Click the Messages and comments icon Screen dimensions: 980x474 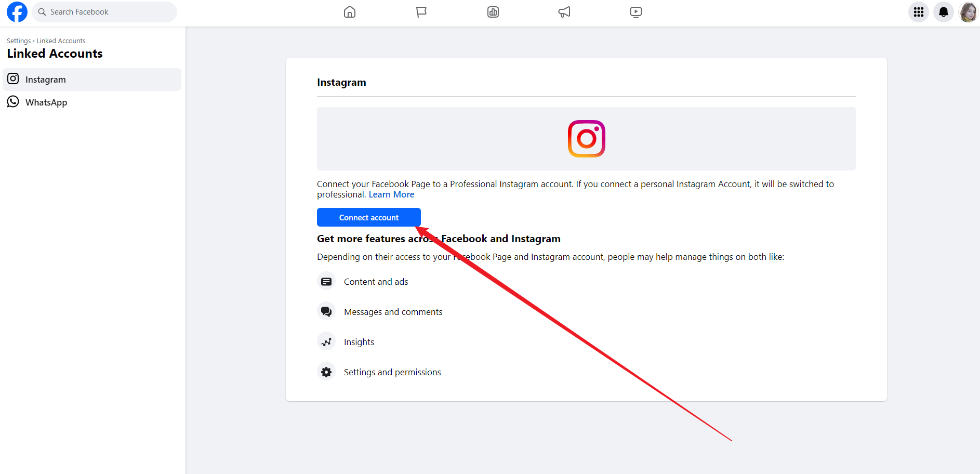click(326, 311)
